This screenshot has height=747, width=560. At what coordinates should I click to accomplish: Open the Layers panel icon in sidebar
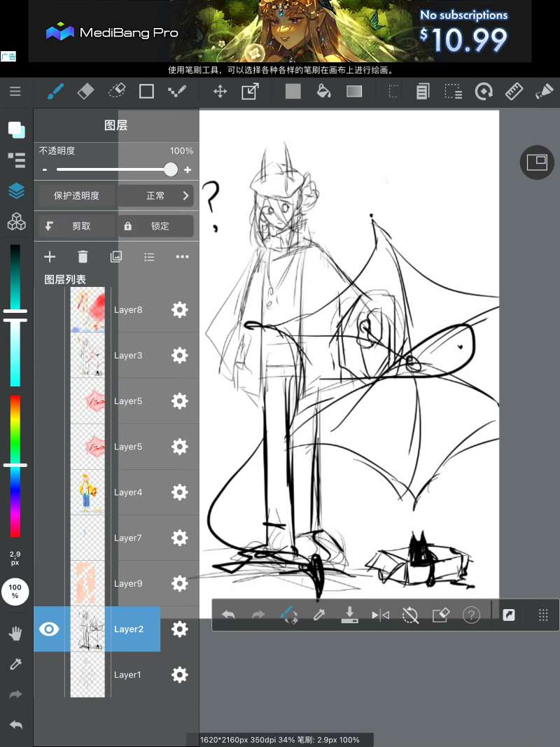(16, 191)
